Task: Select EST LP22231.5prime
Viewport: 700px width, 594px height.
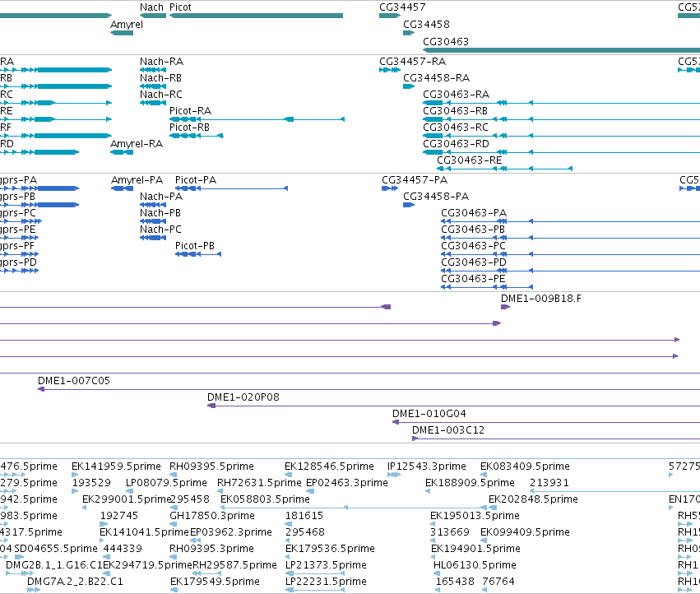Action: click(315, 590)
